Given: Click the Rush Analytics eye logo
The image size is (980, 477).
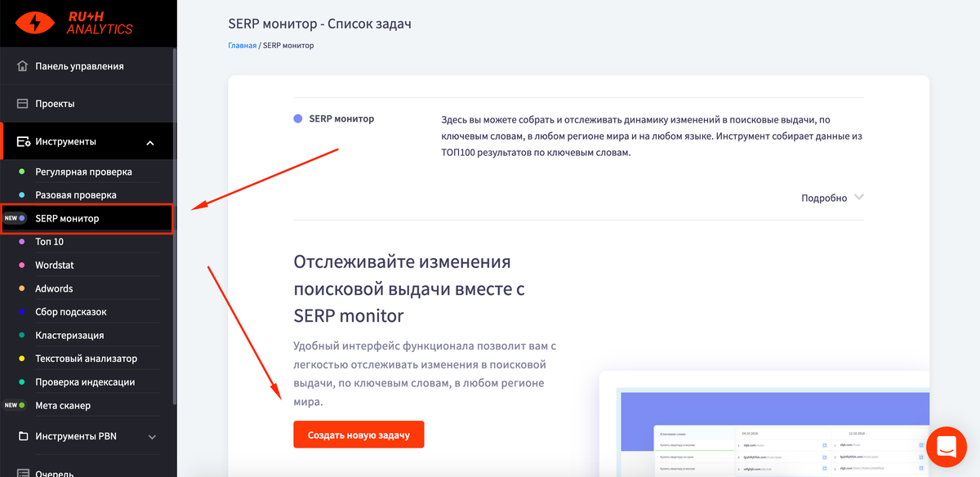Looking at the screenshot, I should pyautogui.click(x=36, y=23).
